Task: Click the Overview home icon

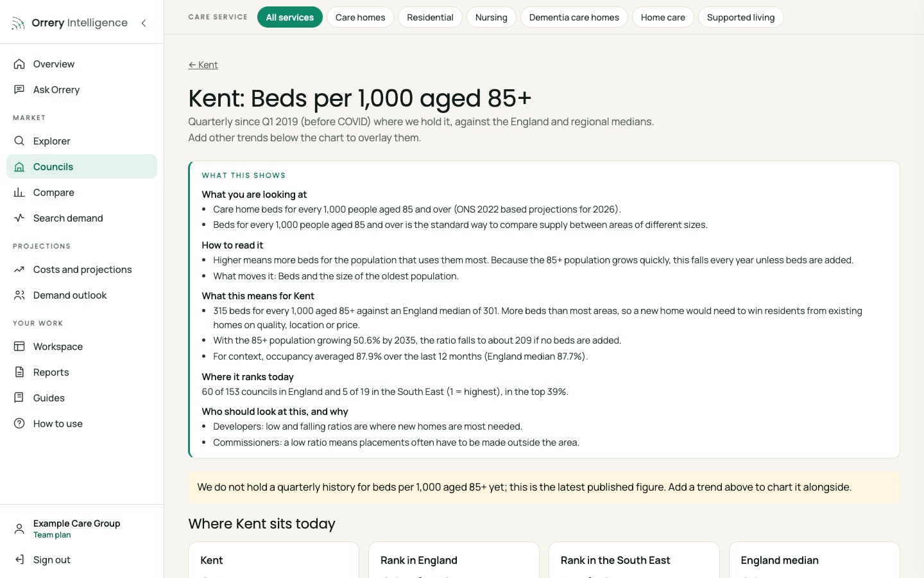Action: pos(19,64)
